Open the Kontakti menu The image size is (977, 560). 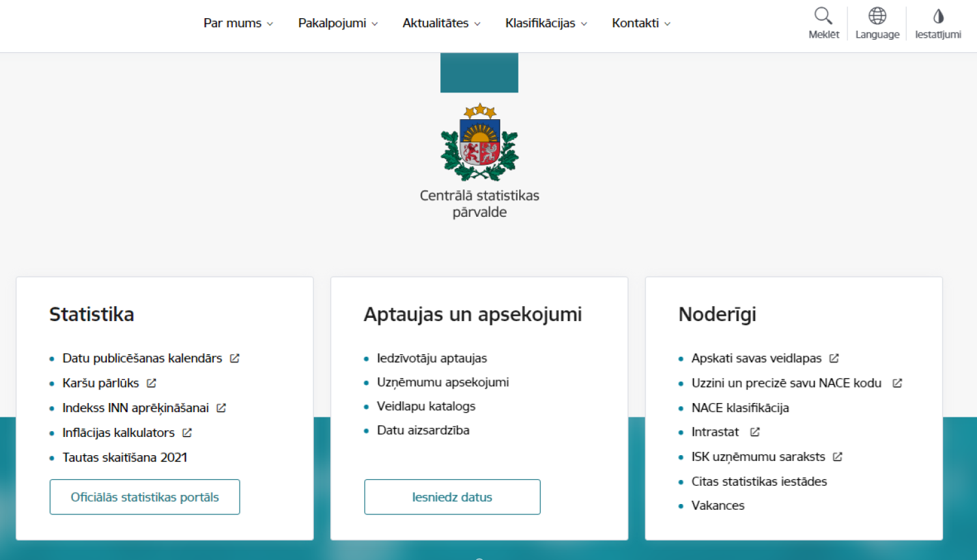click(640, 23)
